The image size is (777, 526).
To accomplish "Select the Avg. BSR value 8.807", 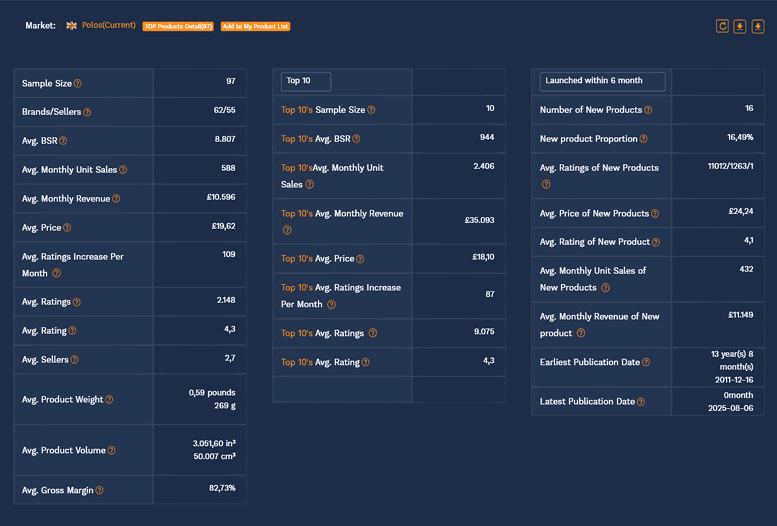I will [225, 139].
